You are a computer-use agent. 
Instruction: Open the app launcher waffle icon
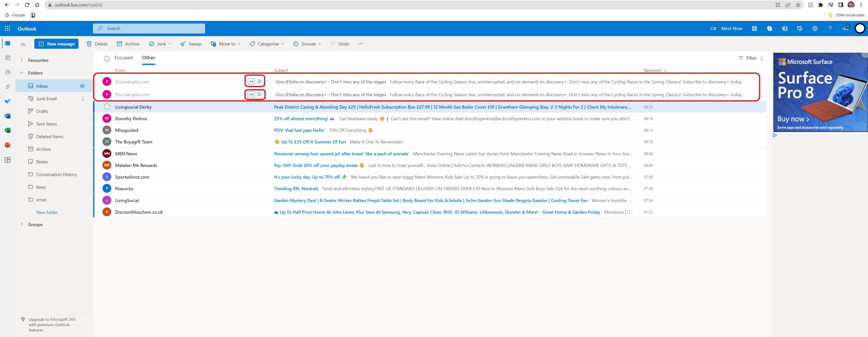point(7,29)
